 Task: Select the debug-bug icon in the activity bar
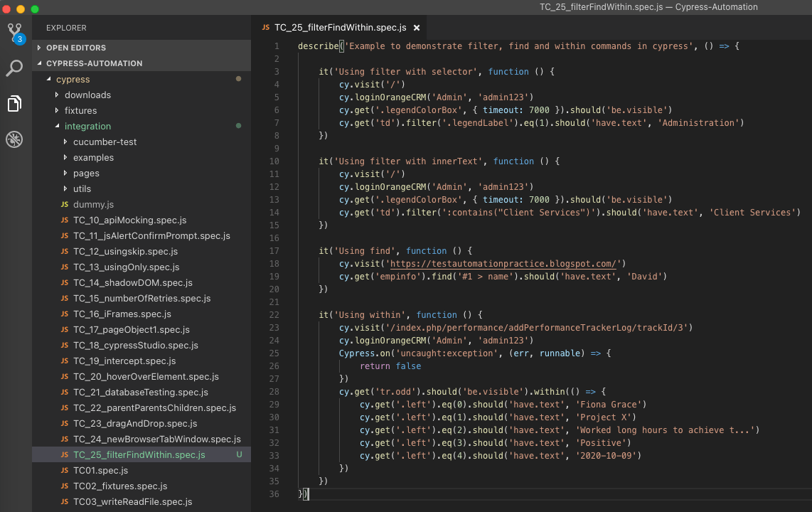click(14, 139)
